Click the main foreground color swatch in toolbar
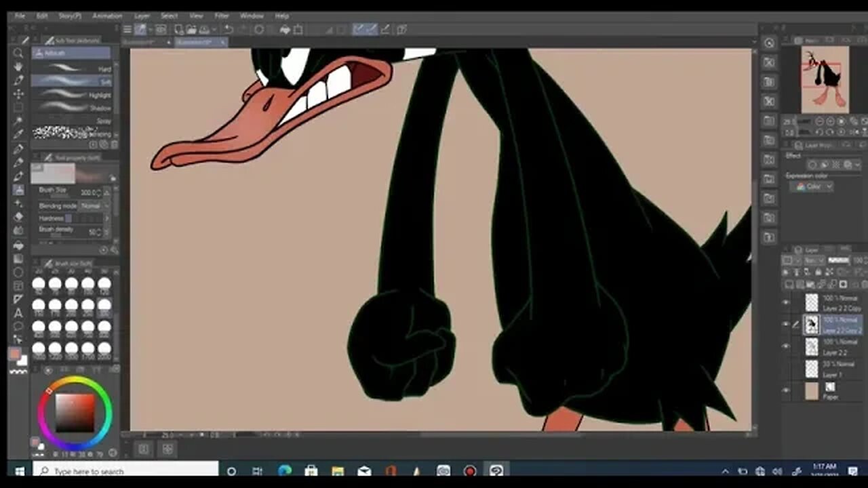 point(15,354)
